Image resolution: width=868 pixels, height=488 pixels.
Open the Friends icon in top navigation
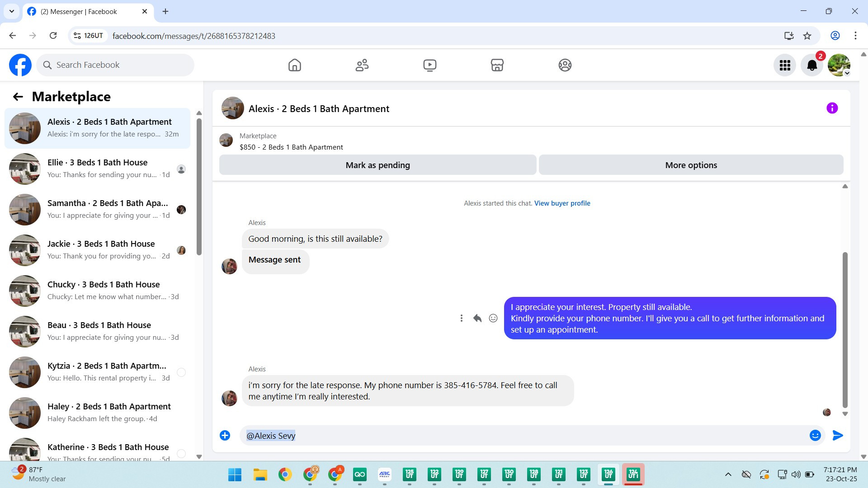[x=362, y=65]
